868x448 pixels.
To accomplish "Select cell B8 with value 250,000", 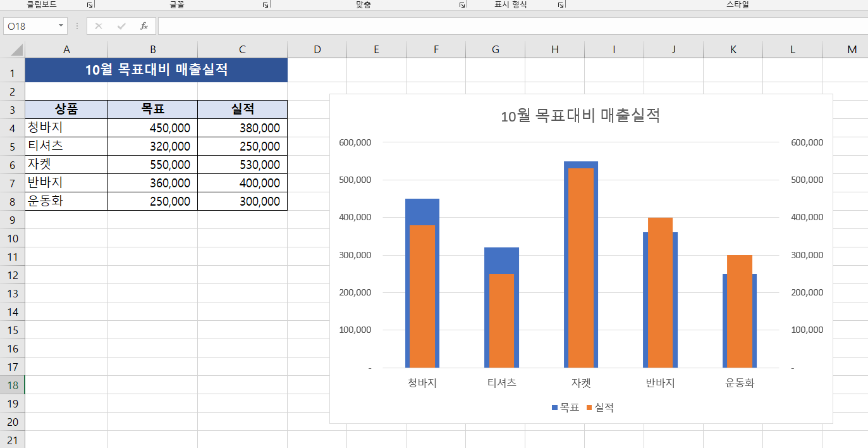I will 152,201.
